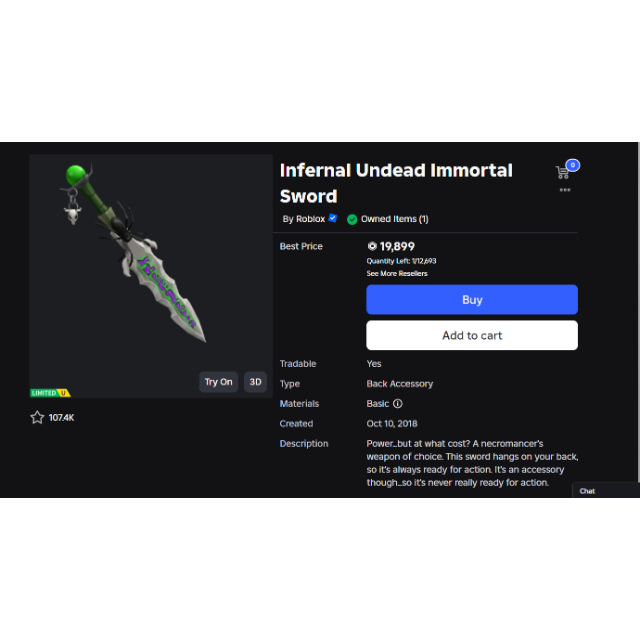The height and width of the screenshot is (640, 640).
Task: Toggle the 3D preview view
Action: coord(255,382)
